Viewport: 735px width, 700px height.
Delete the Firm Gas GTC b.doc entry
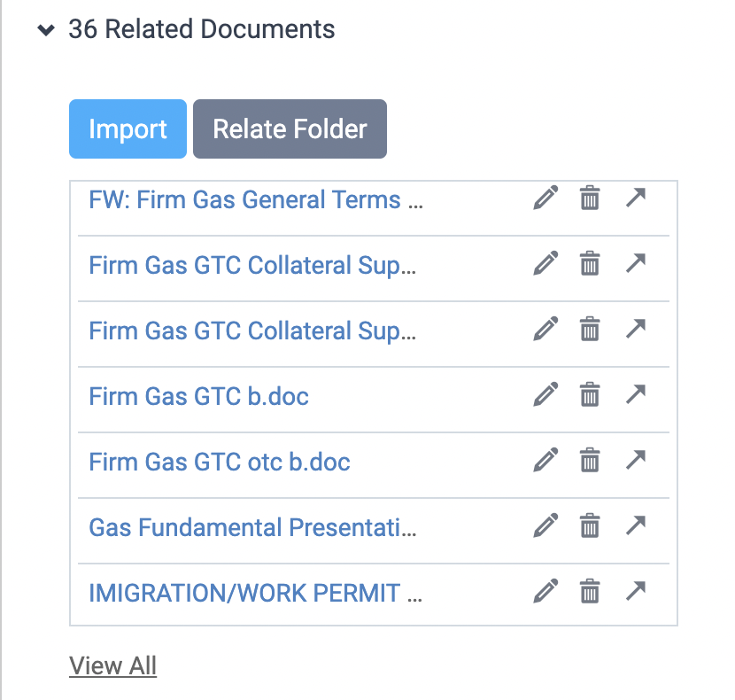click(590, 394)
